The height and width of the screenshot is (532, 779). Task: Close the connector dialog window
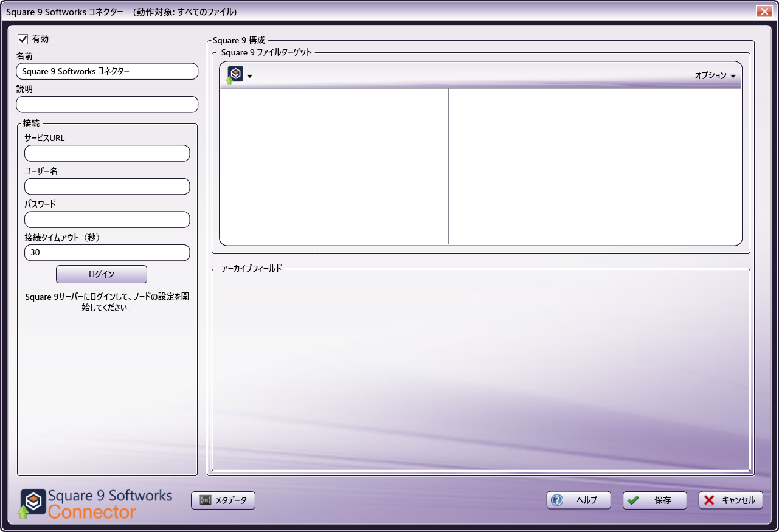click(x=765, y=12)
